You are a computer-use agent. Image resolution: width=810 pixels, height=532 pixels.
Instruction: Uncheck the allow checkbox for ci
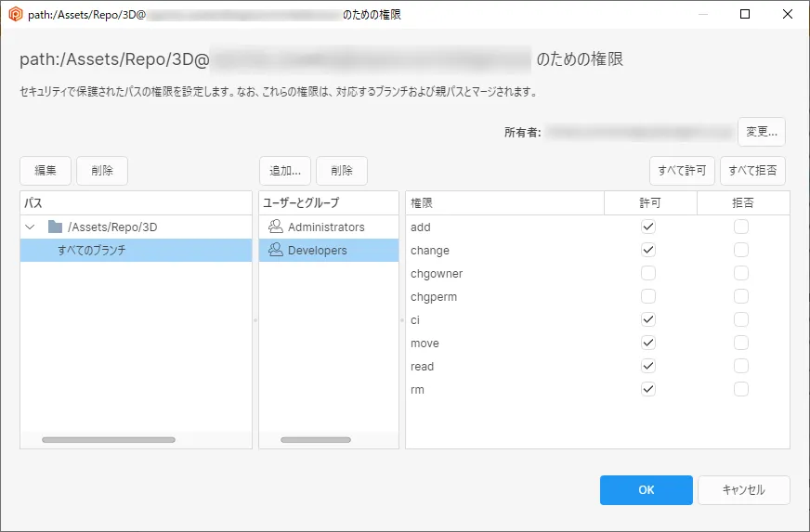[x=647, y=319]
